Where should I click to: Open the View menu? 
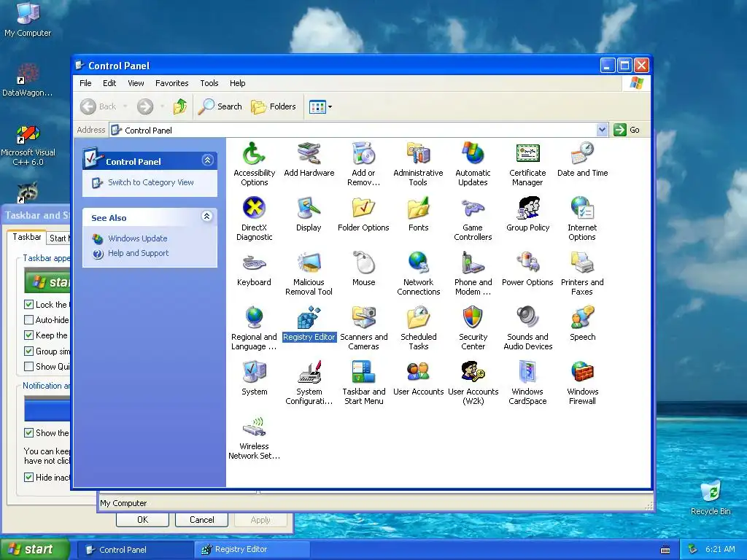[x=136, y=83]
